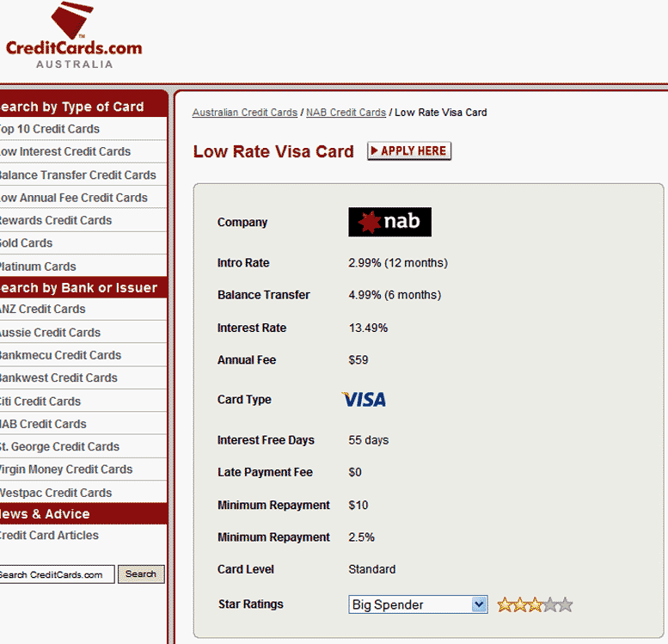
Task: Open Aussie Credit Cards
Action: [50, 333]
